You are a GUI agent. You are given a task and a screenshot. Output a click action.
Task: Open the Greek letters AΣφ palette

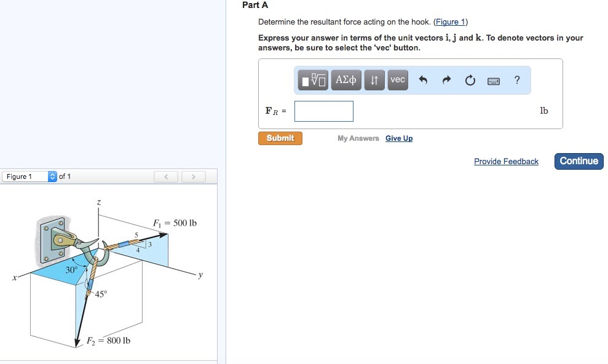[x=345, y=79]
